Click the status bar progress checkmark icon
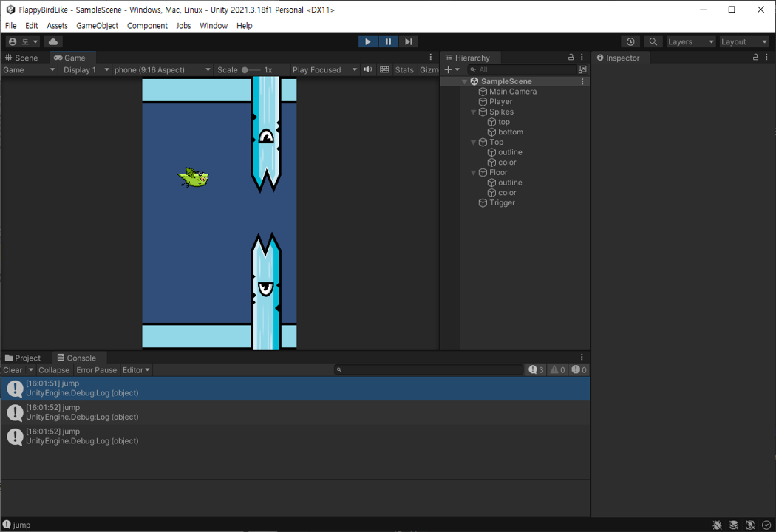Image resolution: width=776 pixels, height=532 pixels. [x=766, y=525]
